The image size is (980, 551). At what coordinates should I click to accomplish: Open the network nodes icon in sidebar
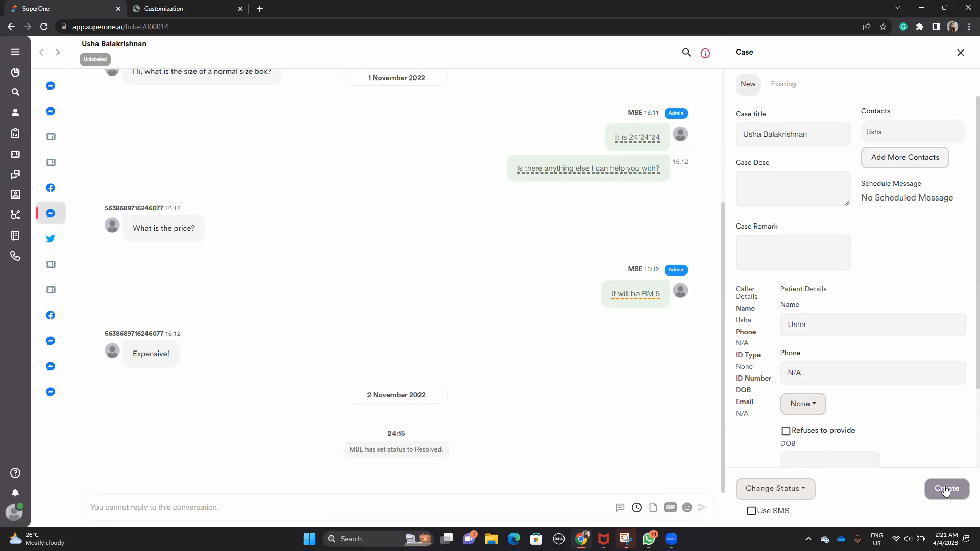pyautogui.click(x=15, y=215)
